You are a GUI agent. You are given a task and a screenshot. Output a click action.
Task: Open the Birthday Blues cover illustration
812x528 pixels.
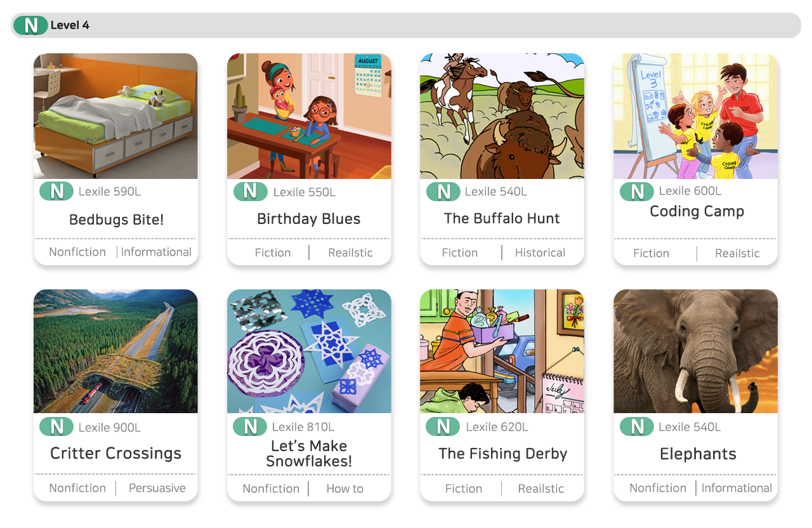coord(309,116)
